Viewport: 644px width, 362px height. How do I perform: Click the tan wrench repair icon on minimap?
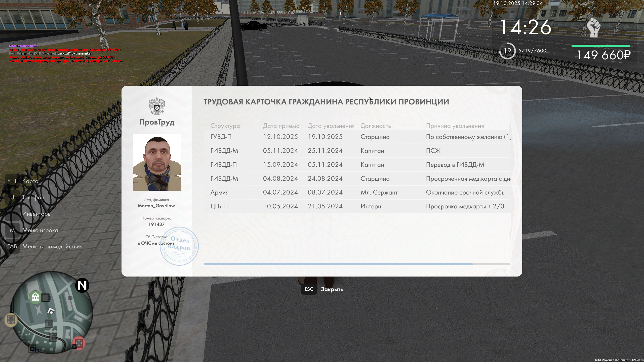[x=11, y=320]
